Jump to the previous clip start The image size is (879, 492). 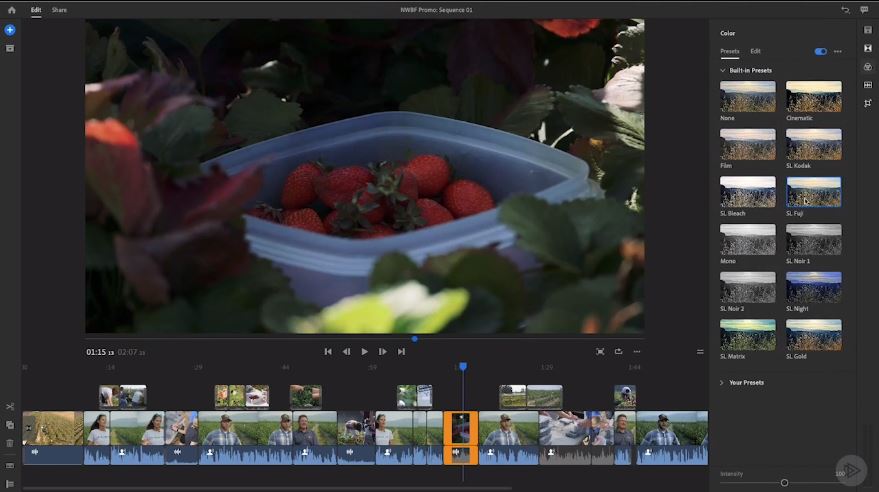click(x=328, y=351)
